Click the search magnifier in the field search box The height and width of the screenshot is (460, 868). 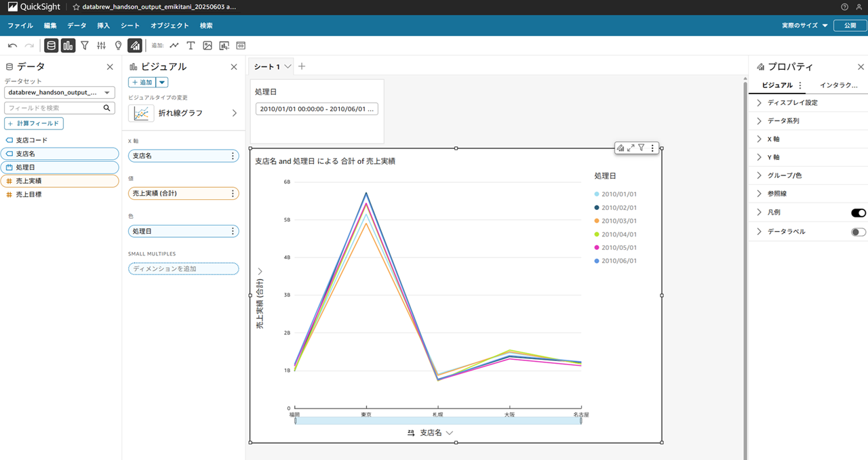click(x=106, y=108)
